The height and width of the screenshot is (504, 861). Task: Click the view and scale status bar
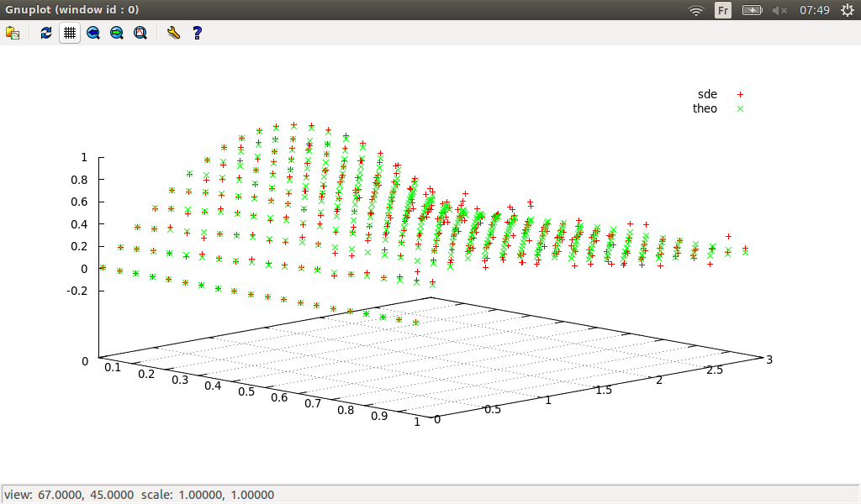click(139, 495)
